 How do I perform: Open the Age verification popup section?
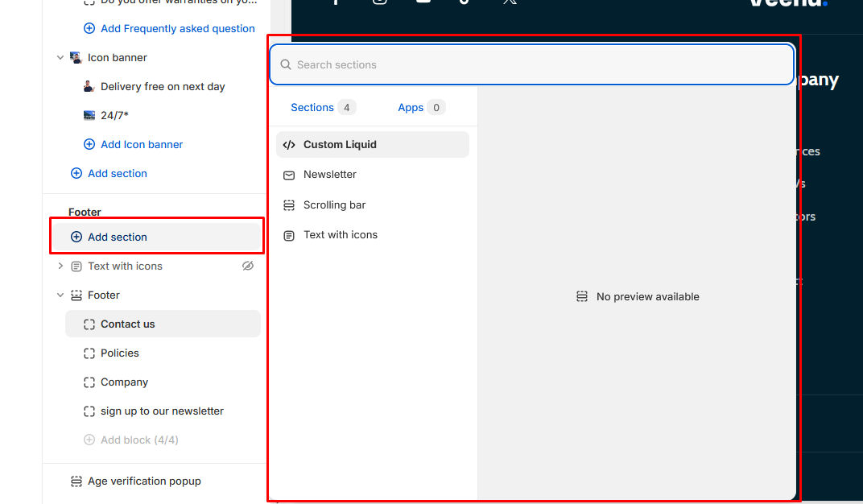[x=144, y=481]
